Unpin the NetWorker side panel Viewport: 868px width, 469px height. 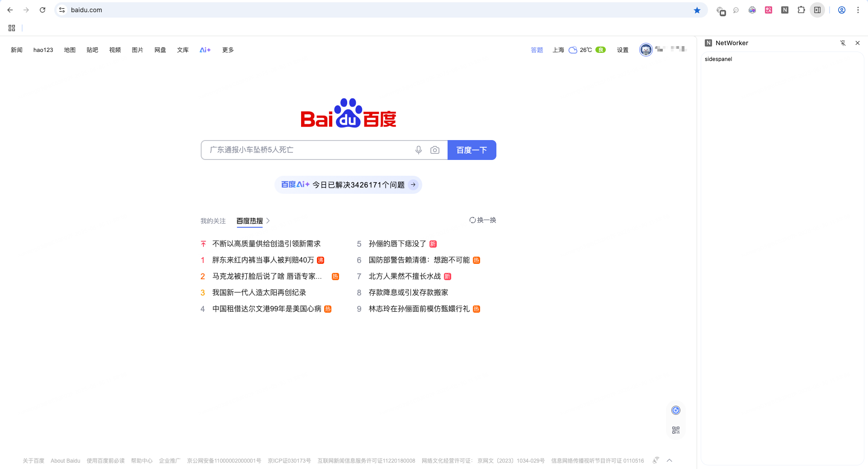click(843, 43)
